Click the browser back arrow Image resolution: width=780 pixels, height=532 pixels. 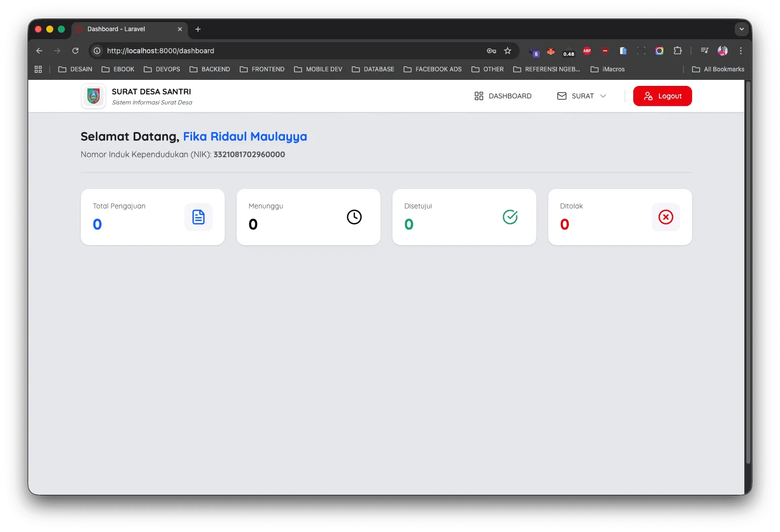pos(39,51)
